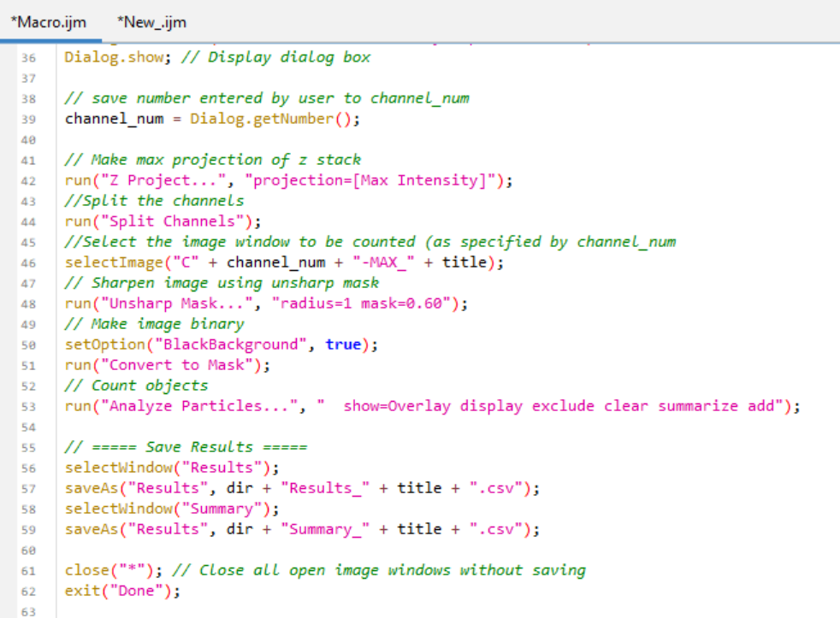Viewport: 840px width, 618px height.
Task: Click line number 36 in the gutter
Action: pyautogui.click(x=28, y=58)
